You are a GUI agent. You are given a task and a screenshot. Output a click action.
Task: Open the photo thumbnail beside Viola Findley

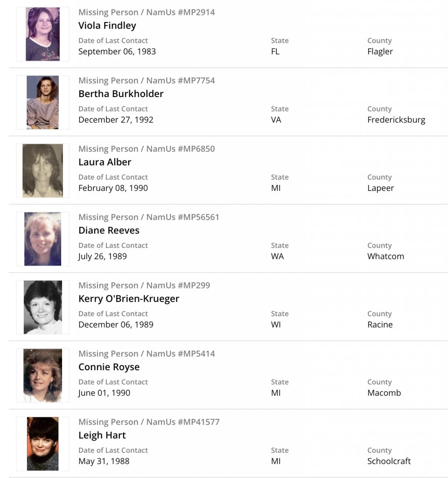point(42,34)
